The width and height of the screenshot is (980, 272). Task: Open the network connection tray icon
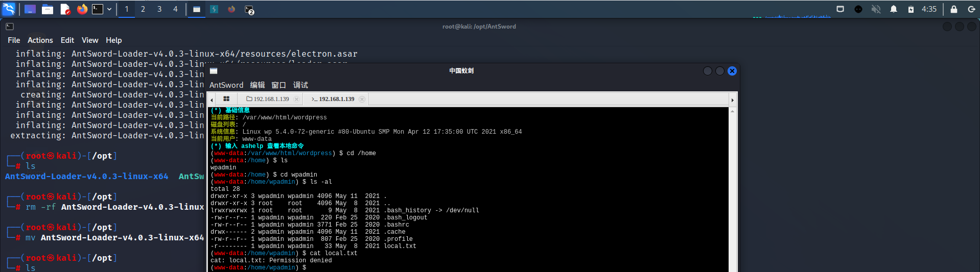pyautogui.click(x=840, y=9)
